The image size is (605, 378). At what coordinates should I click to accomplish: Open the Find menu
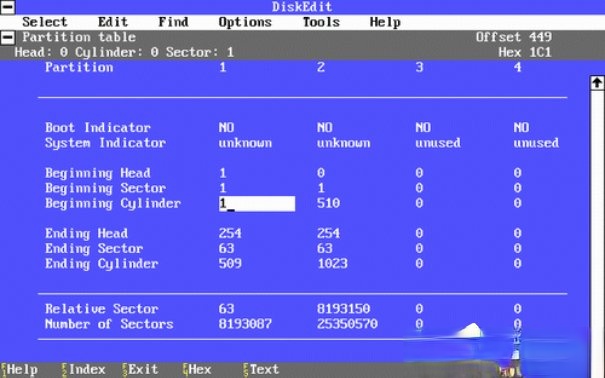[x=173, y=22]
